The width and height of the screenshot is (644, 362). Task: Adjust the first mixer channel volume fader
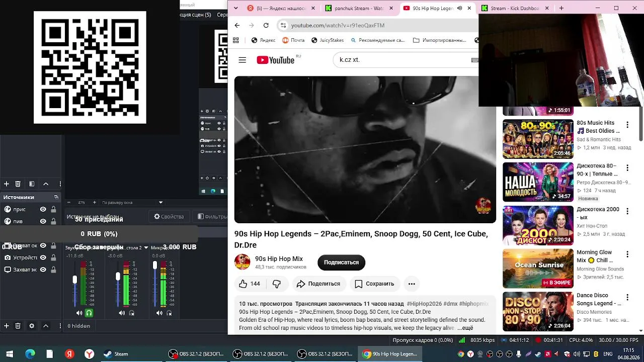pos(75,280)
